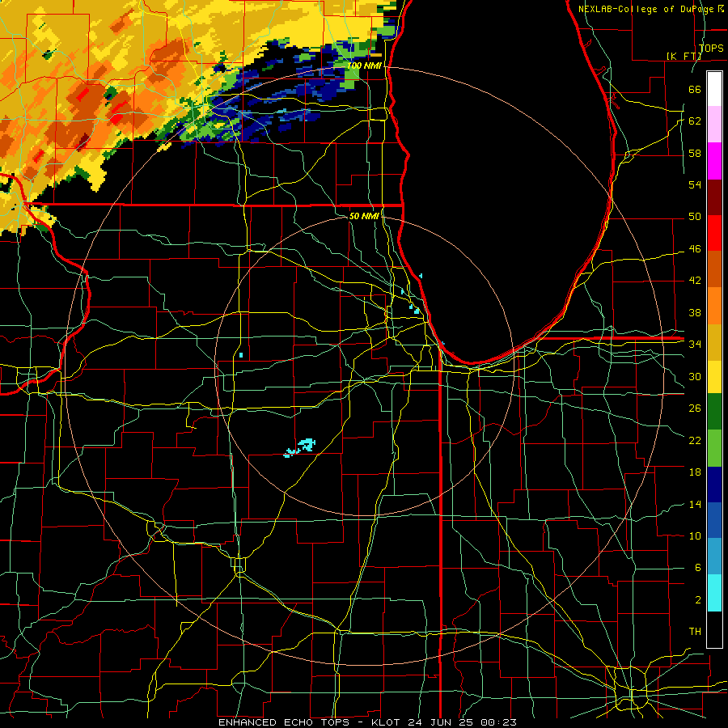Click the 'TOPS' legend title
This screenshot has height=728, width=728.
[x=711, y=48]
